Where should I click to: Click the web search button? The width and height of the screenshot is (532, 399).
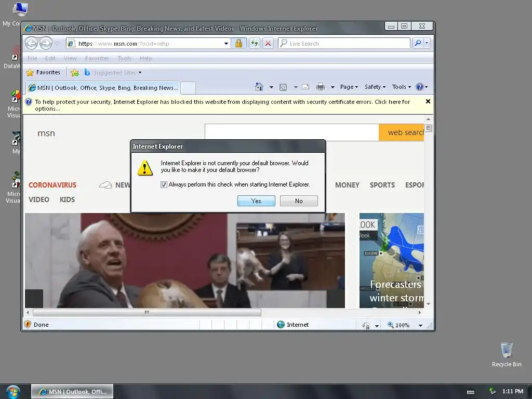coord(402,132)
